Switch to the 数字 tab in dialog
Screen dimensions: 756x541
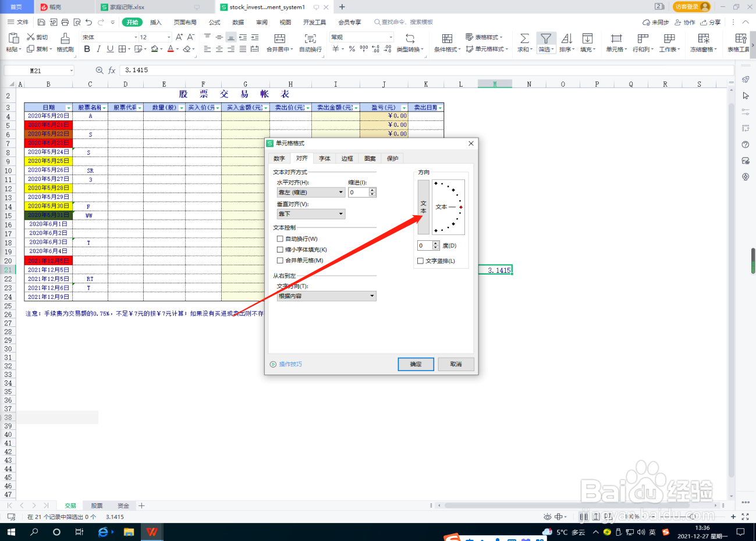pyautogui.click(x=279, y=158)
